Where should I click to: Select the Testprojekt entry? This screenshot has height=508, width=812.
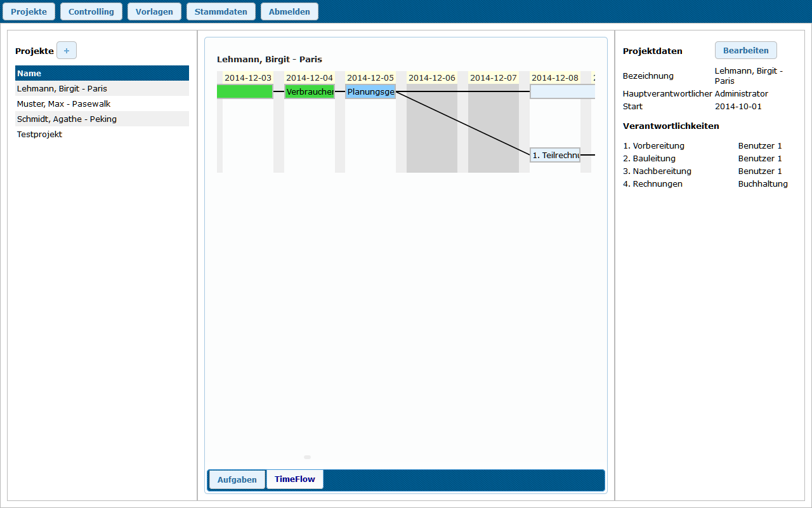tap(39, 134)
